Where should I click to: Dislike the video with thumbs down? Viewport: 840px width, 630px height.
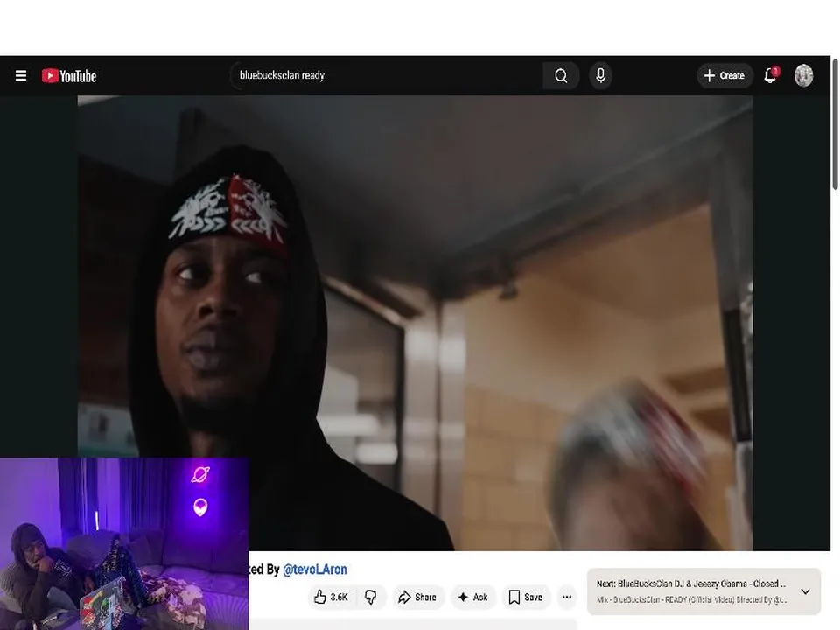(370, 597)
